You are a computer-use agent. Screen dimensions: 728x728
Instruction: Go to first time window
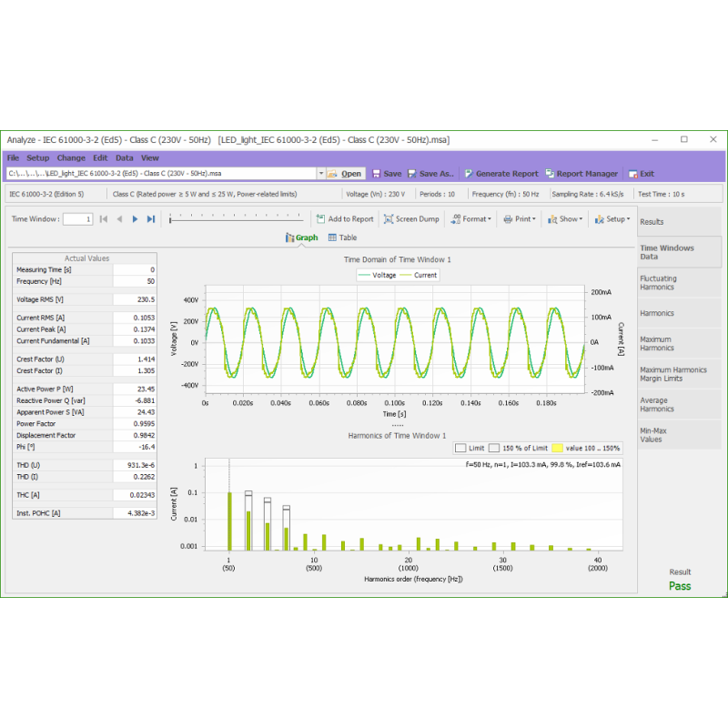click(x=104, y=219)
